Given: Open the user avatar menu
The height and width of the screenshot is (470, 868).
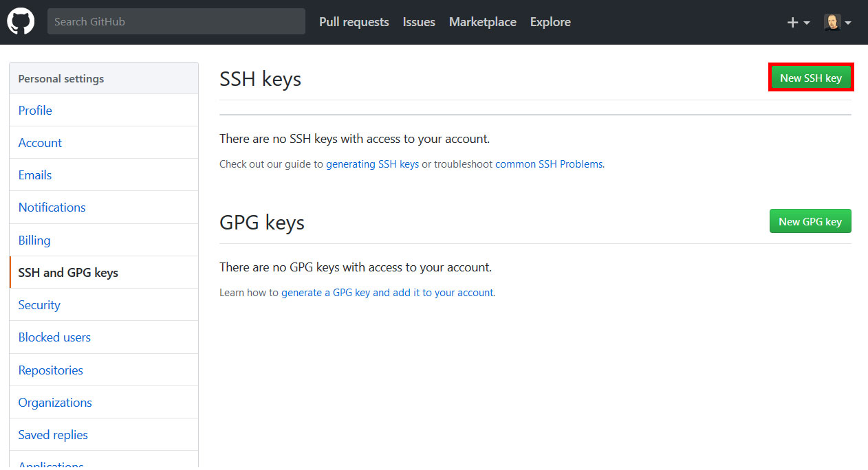Looking at the screenshot, I should pos(838,22).
